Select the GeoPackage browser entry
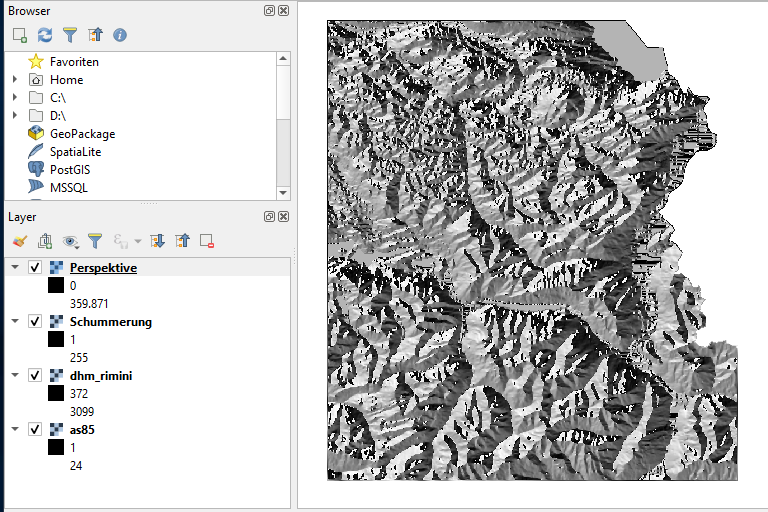Viewport: 768px width, 512px height. pos(82,134)
